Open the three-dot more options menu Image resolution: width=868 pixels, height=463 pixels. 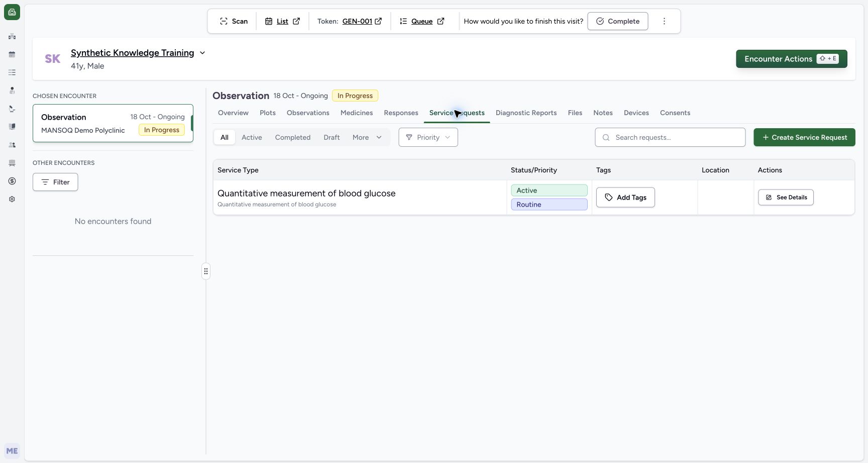[664, 21]
